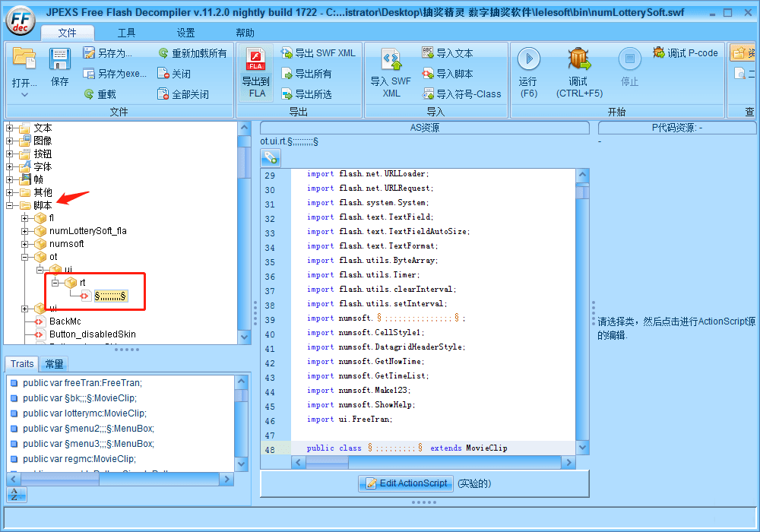Viewport: 760px width, 532px height.
Task: Switch to the 常量 constants tab
Action: [54, 364]
